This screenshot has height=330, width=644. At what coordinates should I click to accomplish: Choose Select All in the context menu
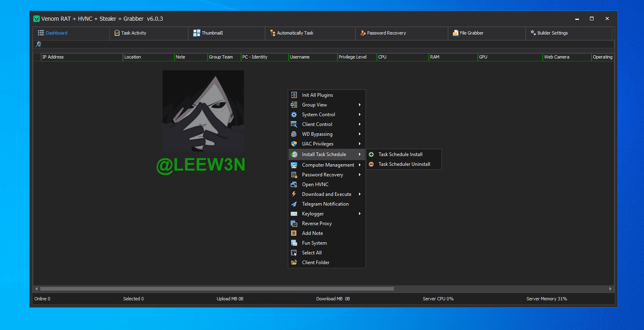tap(312, 253)
